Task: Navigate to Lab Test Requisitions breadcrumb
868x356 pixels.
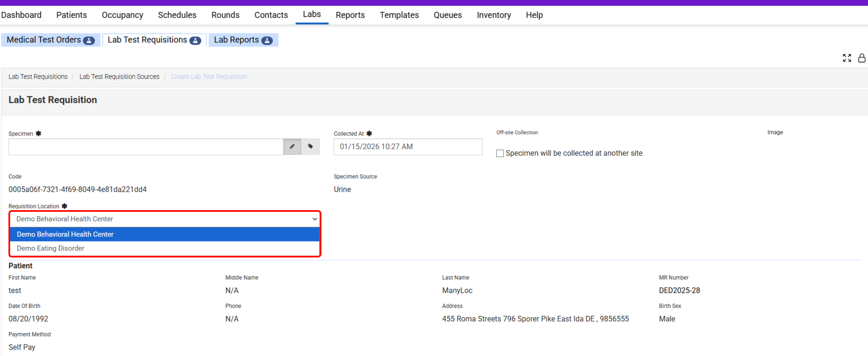Action: 38,77
